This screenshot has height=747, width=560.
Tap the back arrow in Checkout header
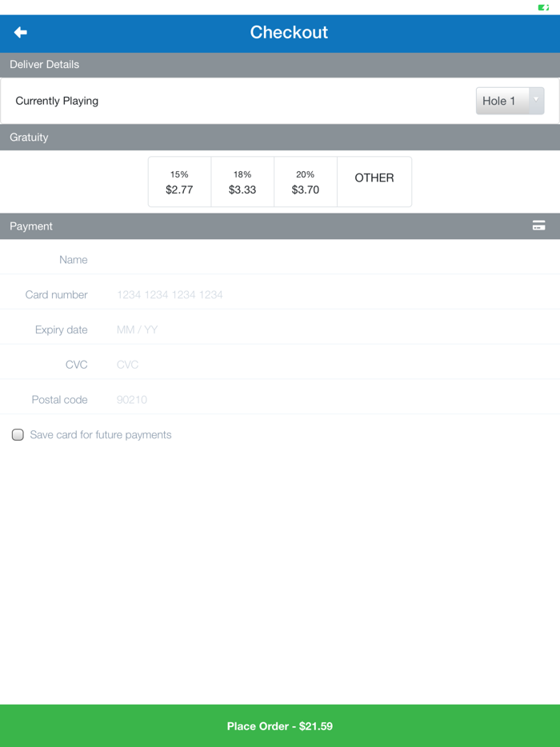21,33
